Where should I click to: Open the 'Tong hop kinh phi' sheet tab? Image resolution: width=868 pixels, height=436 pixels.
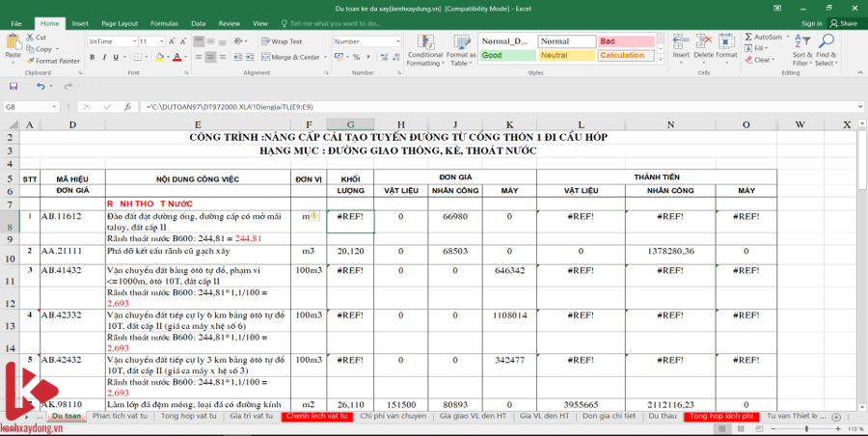[x=717, y=416]
